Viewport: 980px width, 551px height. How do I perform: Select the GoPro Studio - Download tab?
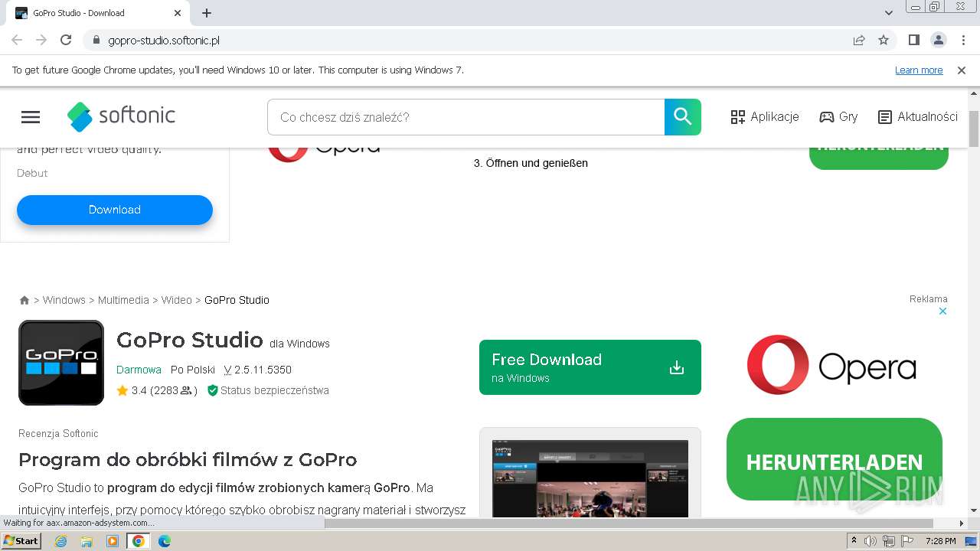click(x=98, y=13)
